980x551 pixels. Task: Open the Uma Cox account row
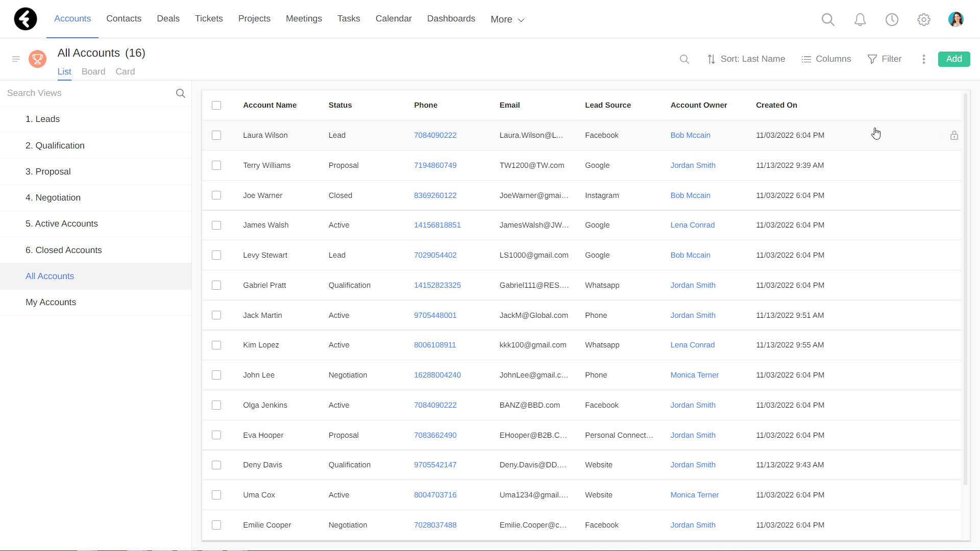point(581,495)
